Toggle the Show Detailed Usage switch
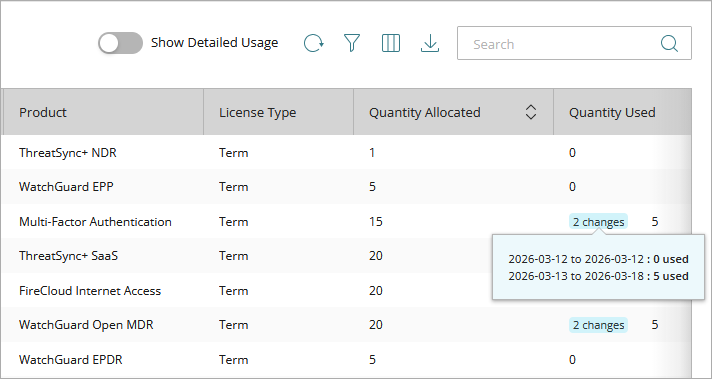 (120, 43)
